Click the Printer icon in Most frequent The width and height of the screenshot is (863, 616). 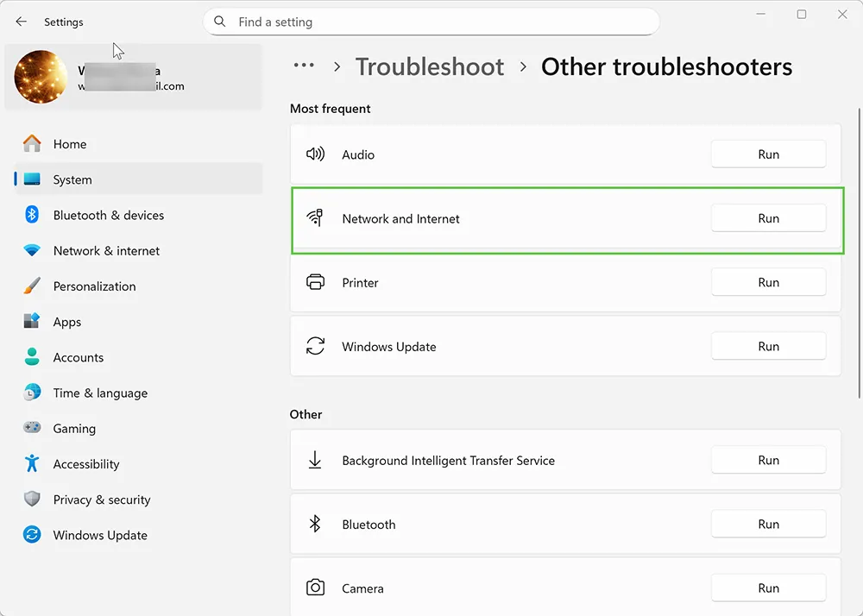click(316, 282)
